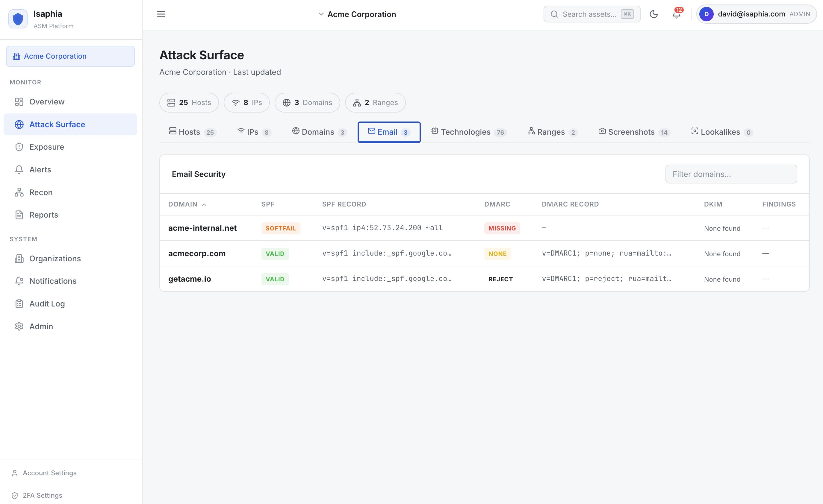Open Audit Log in the sidebar
823x504 pixels.
pyautogui.click(x=70, y=304)
